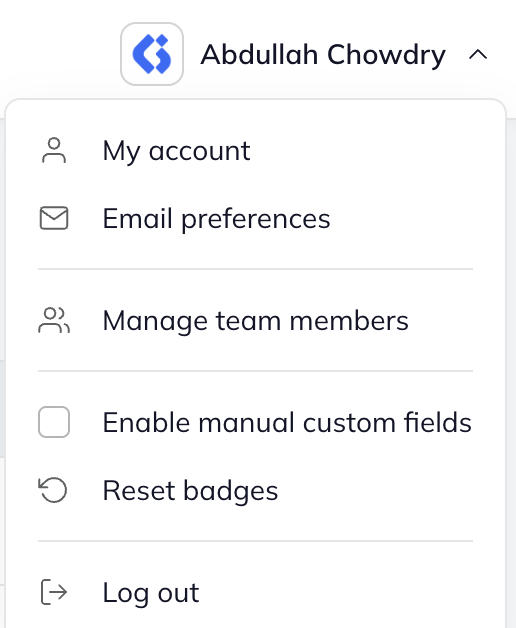Image resolution: width=516 pixels, height=628 pixels.
Task: Collapse the user menu with the chevron
Action: point(478,54)
